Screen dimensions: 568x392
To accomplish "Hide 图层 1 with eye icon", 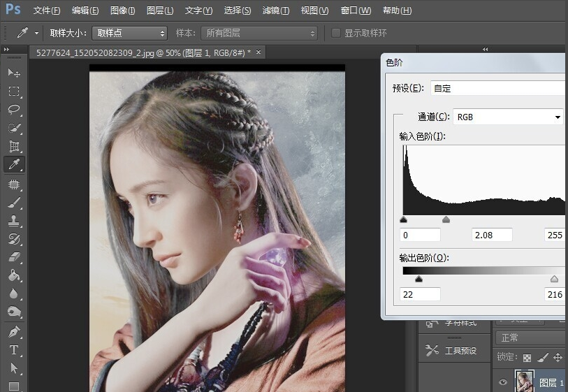I will point(503,382).
